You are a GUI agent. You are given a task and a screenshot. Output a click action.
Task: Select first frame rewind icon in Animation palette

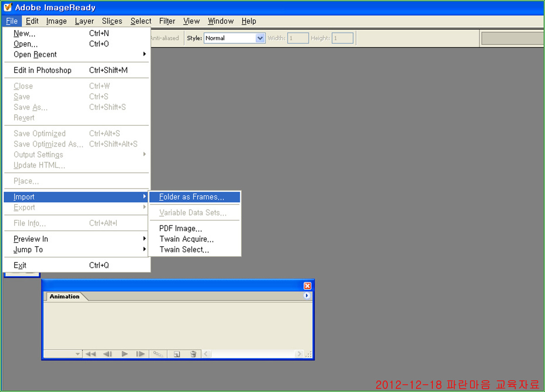[x=91, y=354]
